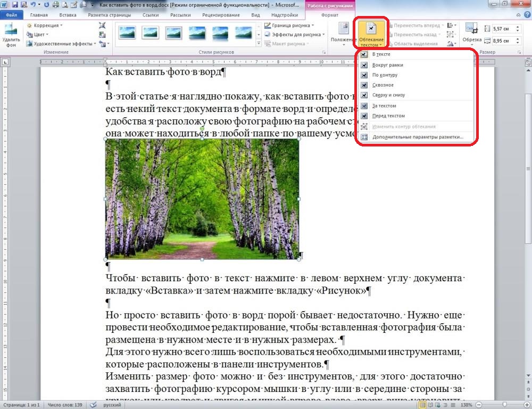Select Print Layout view button
Screen dimensions: 532x409
pyautogui.click(x=422, y=405)
